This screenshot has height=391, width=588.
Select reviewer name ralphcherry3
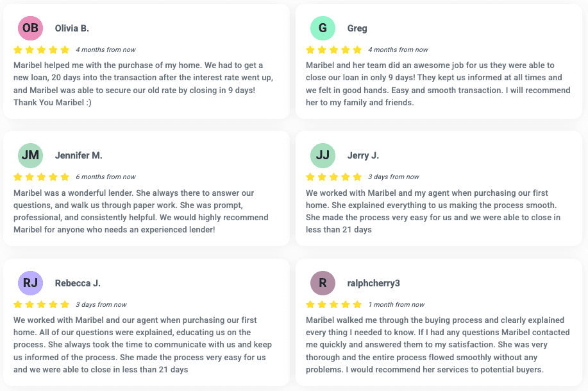click(x=373, y=283)
